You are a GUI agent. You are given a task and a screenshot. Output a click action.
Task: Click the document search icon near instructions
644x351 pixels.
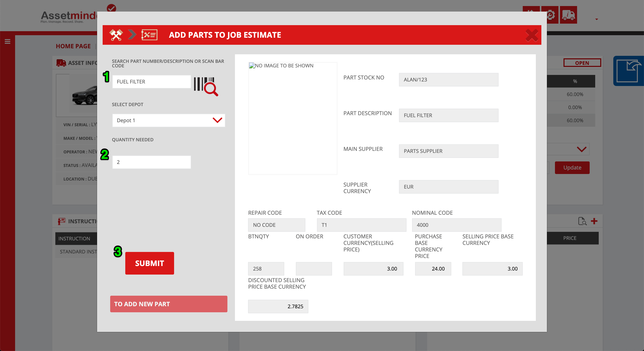582,221
